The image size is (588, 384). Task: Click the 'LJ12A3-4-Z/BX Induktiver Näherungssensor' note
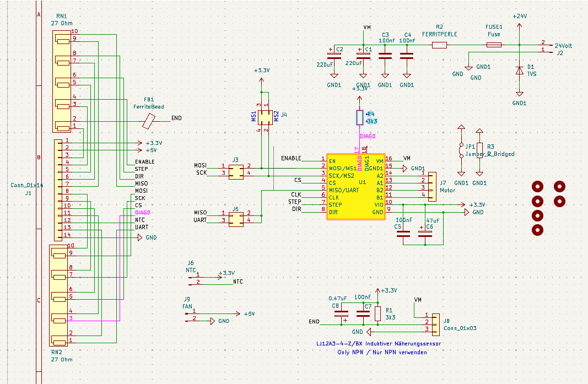pos(379,343)
